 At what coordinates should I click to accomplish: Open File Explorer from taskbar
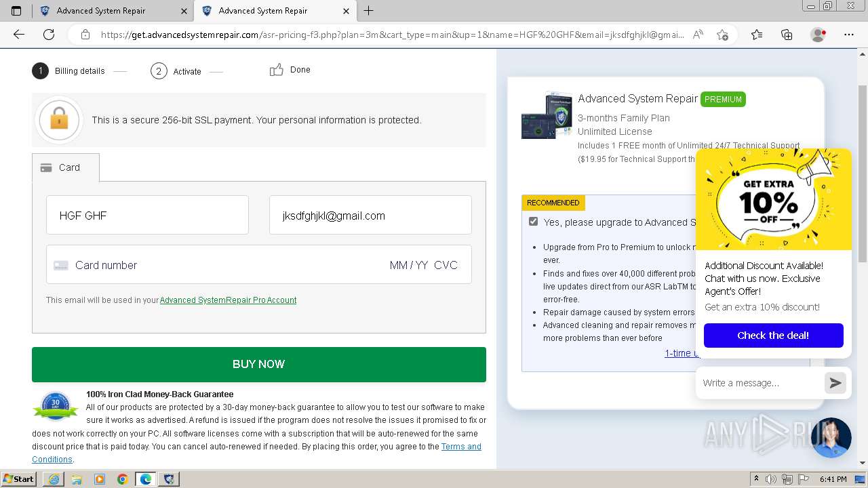77,479
